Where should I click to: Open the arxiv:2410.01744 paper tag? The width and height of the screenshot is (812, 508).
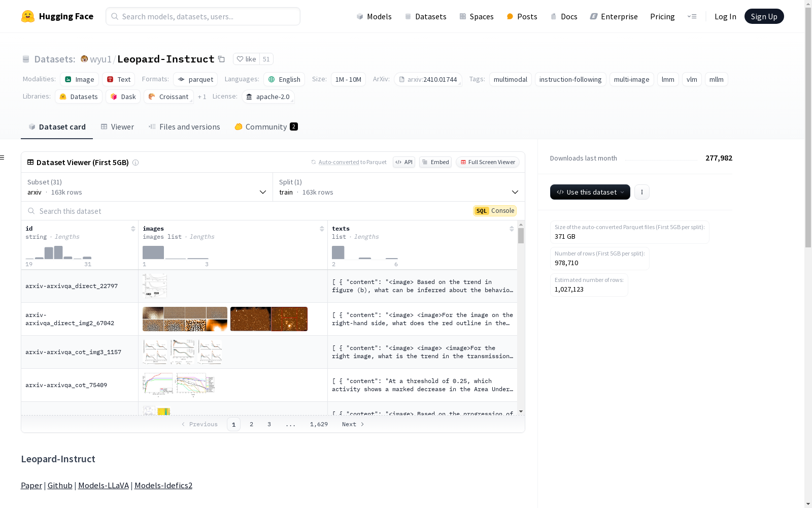(x=428, y=79)
